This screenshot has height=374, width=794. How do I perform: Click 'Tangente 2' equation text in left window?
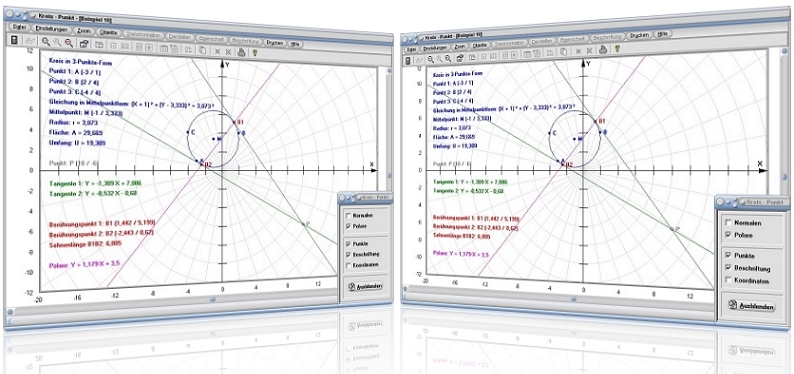(93, 194)
